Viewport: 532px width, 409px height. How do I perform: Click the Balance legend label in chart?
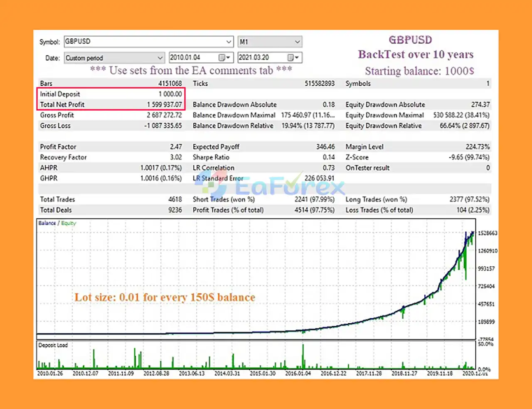pyautogui.click(x=47, y=223)
